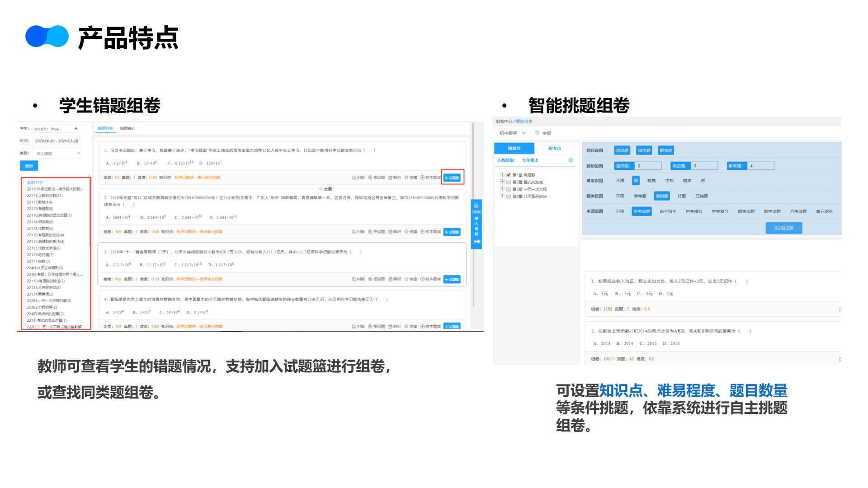868x488 pixels.
Task: Click the 生成试题 button
Action: (x=783, y=228)
